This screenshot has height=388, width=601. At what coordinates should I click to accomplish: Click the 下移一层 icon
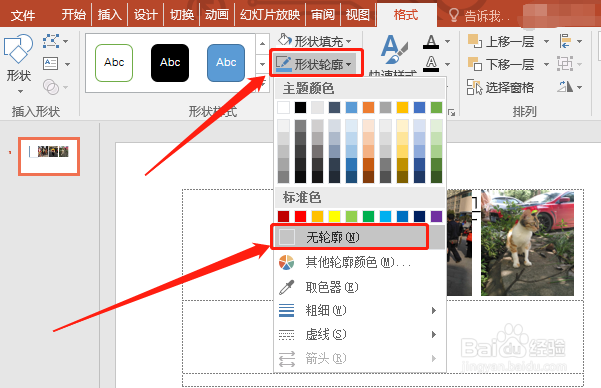point(475,64)
